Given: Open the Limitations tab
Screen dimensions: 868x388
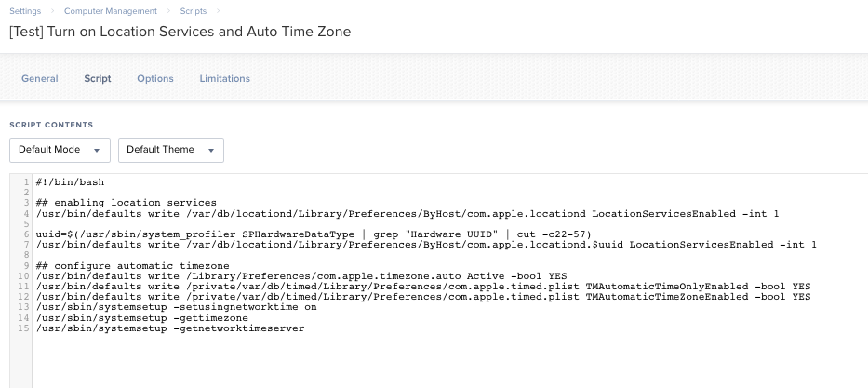Looking at the screenshot, I should (225, 78).
